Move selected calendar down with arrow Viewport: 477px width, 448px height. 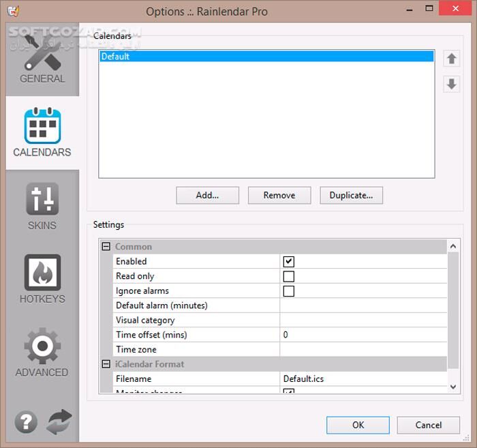[x=451, y=84]
